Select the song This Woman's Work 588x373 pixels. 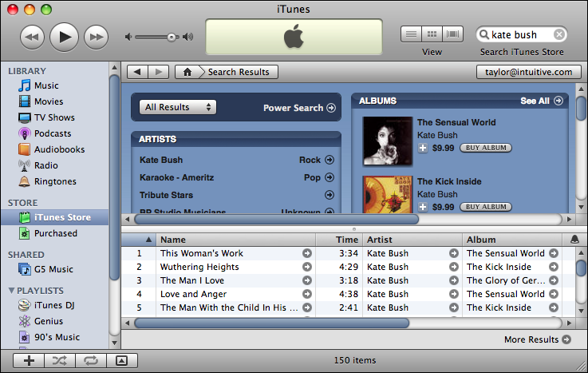click(202, 253)
